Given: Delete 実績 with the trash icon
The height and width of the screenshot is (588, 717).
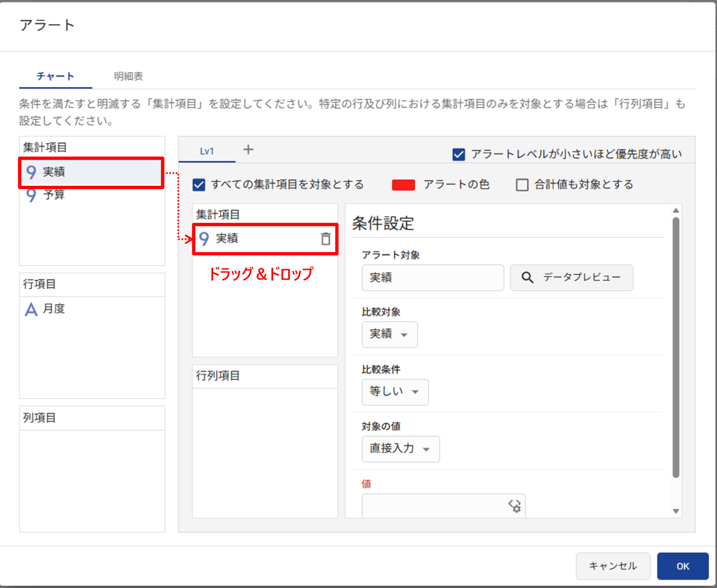Looking at the screenshot, I should (326, 239).
